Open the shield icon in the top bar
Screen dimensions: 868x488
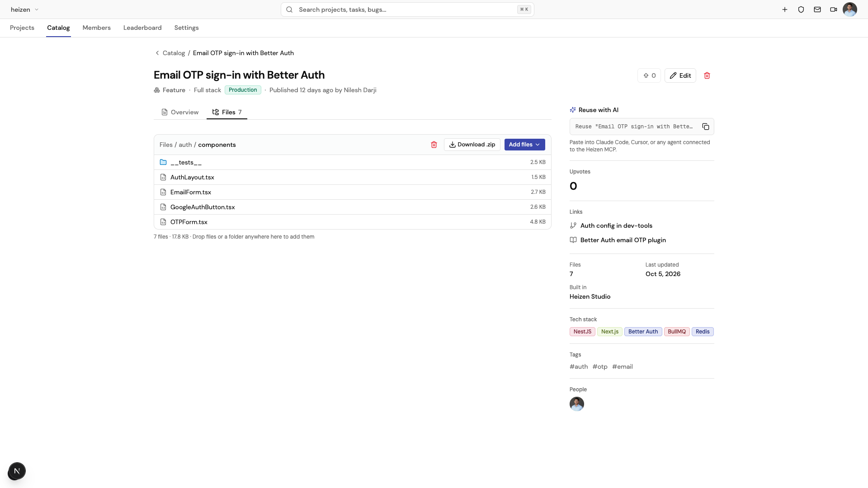[801, 9]
